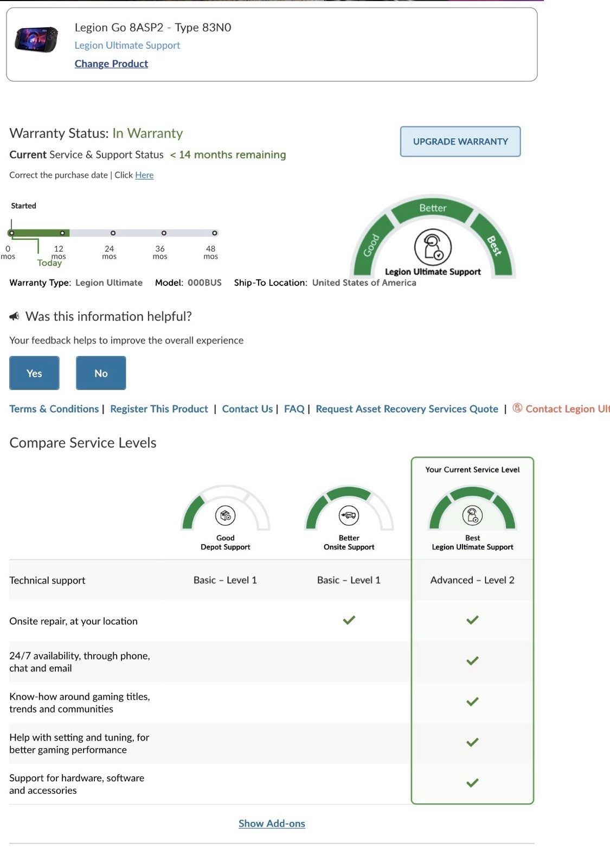Open Register This Product link

click(x=159, y=409)
